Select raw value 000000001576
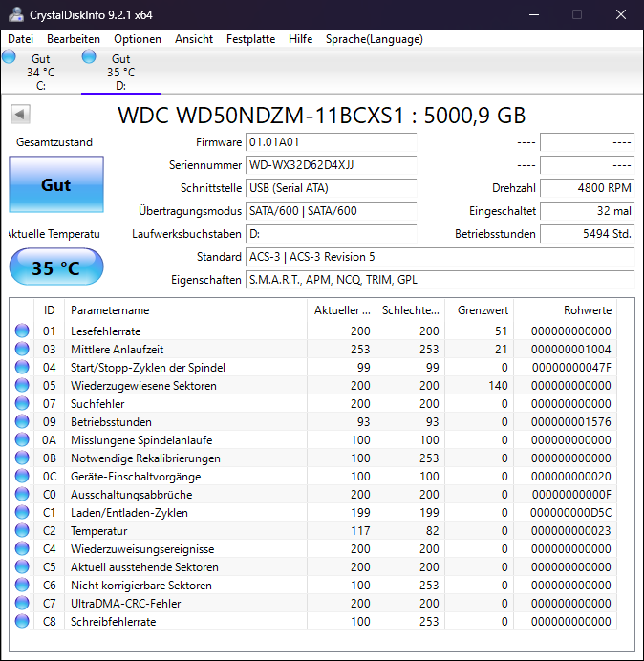 coord(571,422)
